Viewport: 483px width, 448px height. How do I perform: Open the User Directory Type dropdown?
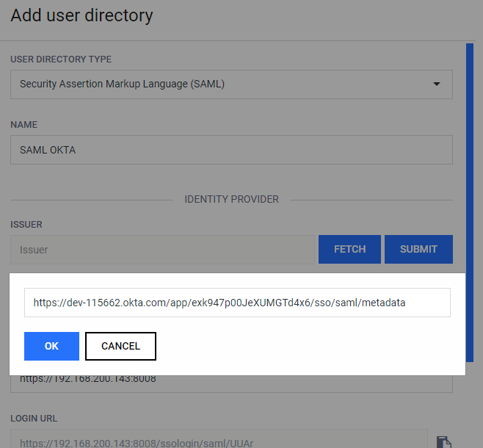[x=231, y=84]
